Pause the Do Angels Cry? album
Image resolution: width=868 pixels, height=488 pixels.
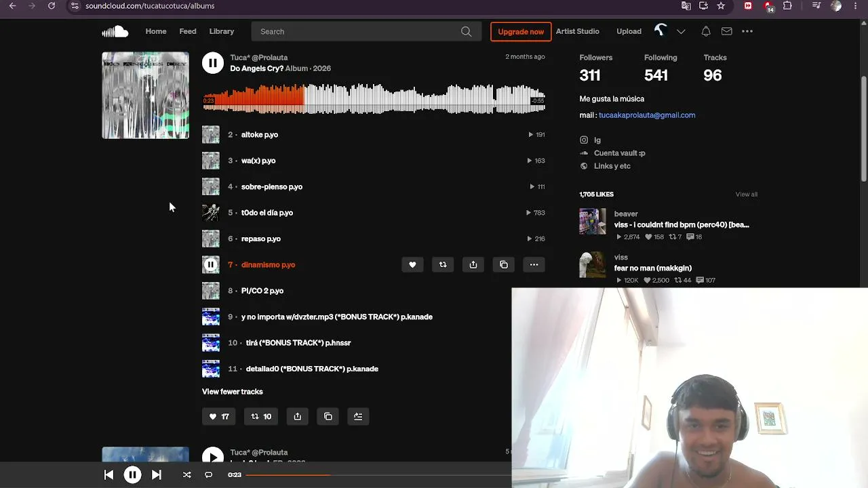[213, 63]
